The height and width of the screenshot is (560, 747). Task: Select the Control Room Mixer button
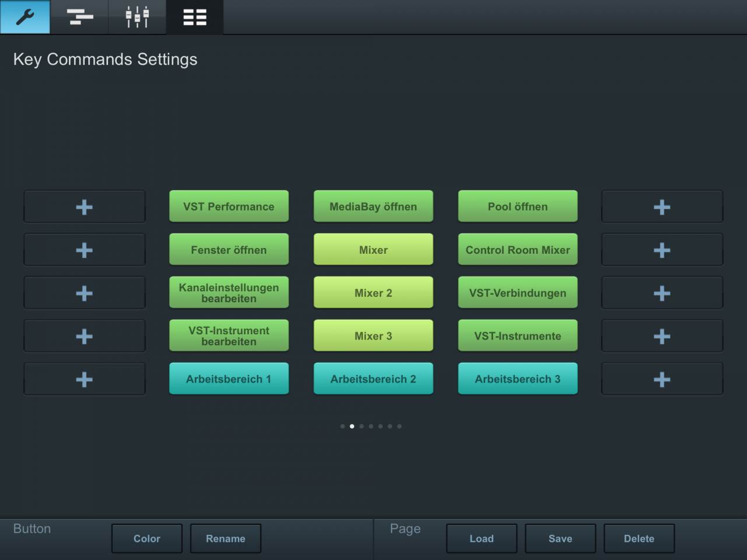click(518, 249)
